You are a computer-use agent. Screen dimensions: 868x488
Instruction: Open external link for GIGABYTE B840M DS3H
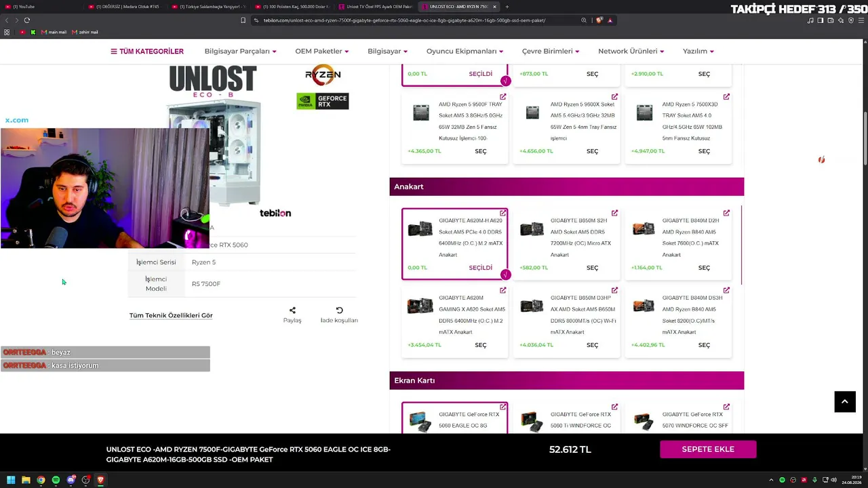click(x=726, y=290)
